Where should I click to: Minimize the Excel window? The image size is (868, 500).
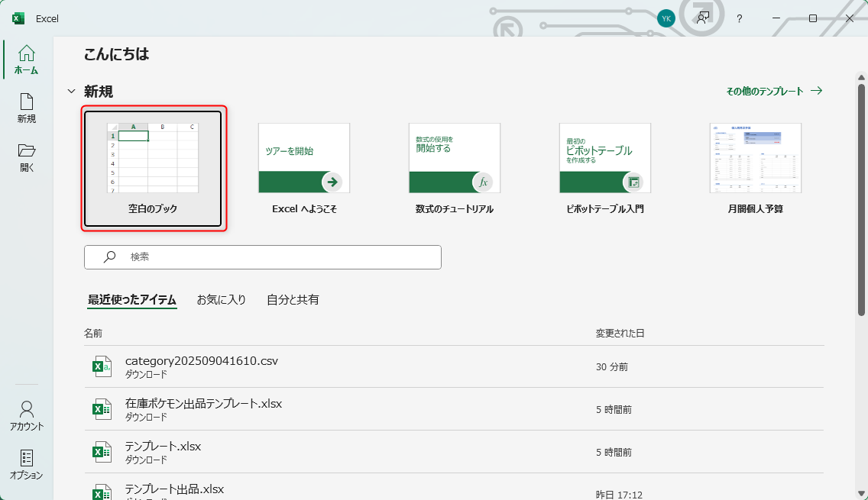coord(776,18)
